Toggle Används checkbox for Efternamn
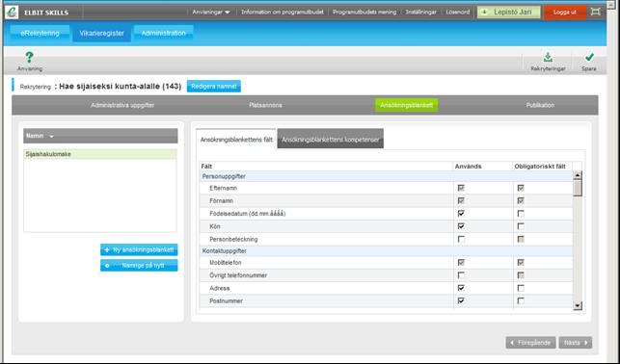Viewport: 620px width, 364px height. click(461, 189)
